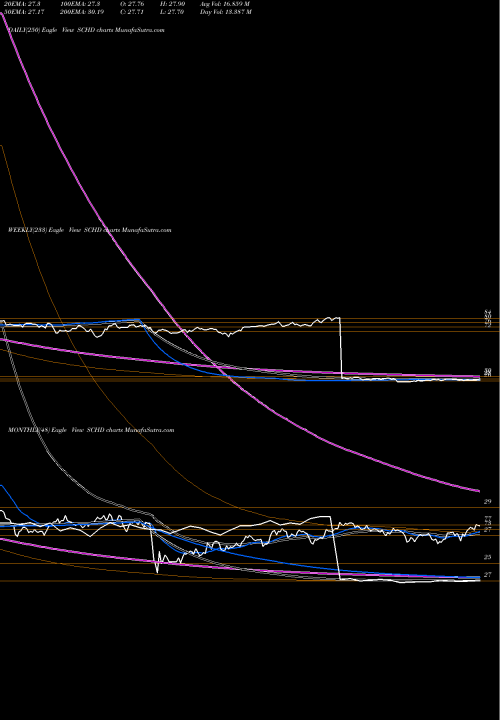Screen dimensions: 500x720
Task: Select the WEEKLY Eagle View SCHD chart title
Action: (90, 230)
